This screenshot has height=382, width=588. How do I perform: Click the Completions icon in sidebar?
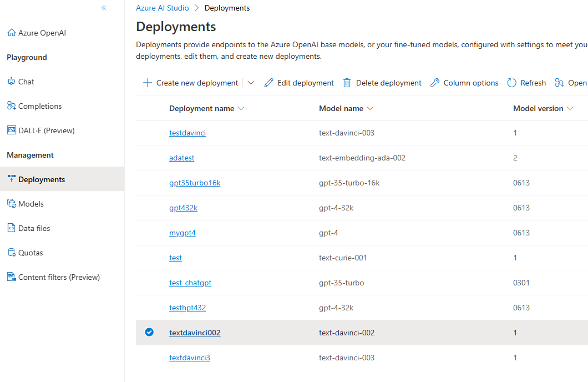(12, 106)
